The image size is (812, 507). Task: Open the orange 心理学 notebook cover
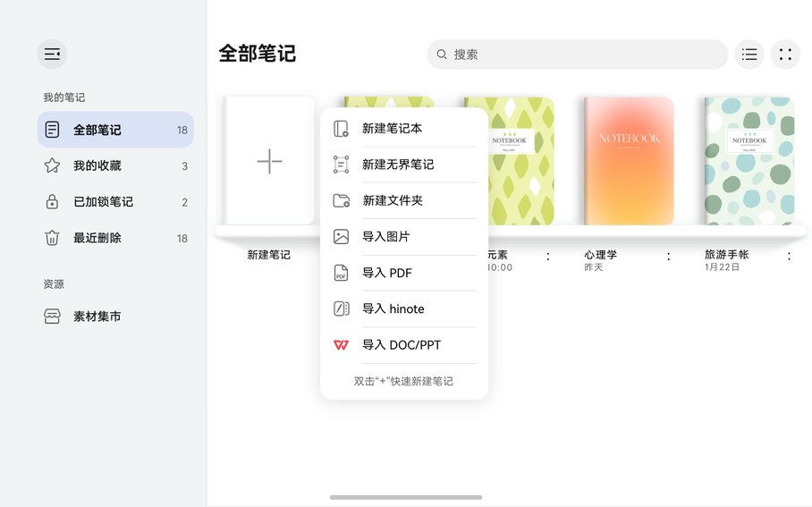(x=630, y=161)
